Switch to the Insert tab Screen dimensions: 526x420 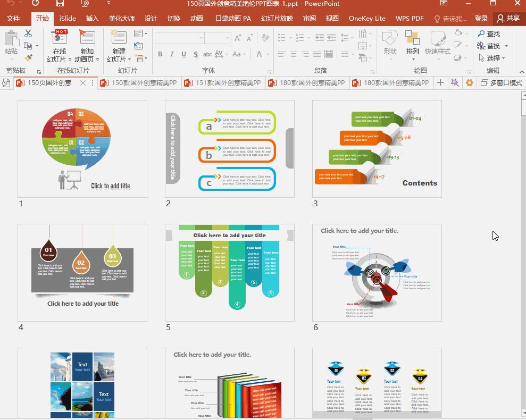92,19
